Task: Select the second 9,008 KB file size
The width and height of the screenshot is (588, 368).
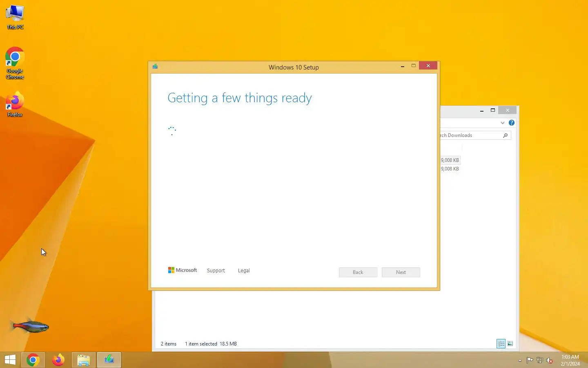Action: (x=450, y=169)
